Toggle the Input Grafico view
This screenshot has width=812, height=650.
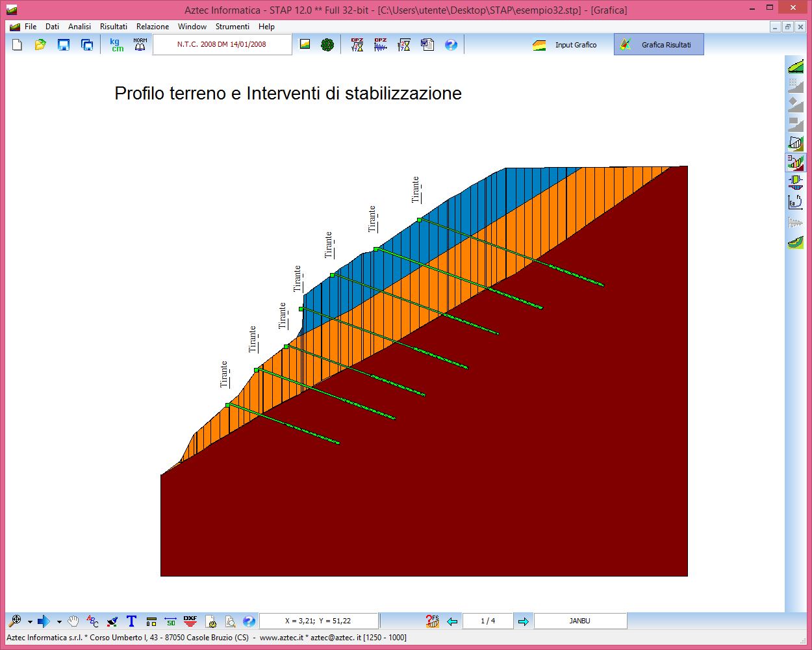tap(566, 45)
